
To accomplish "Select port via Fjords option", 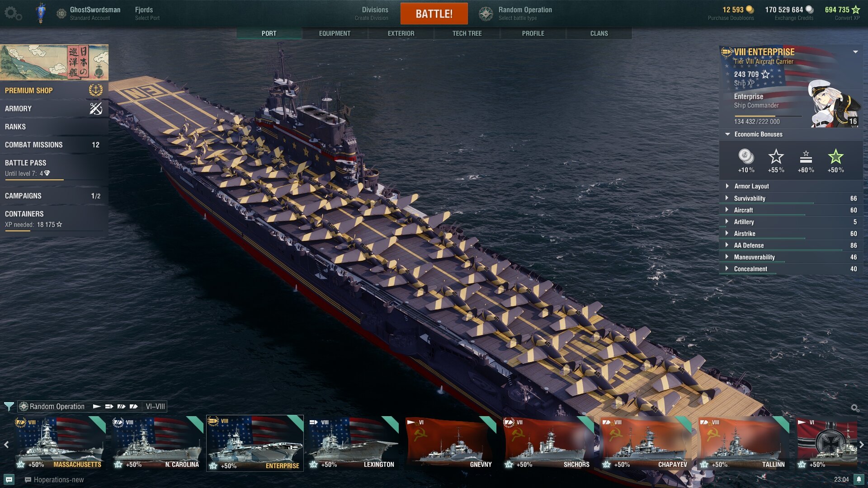I will click(147, 13).
